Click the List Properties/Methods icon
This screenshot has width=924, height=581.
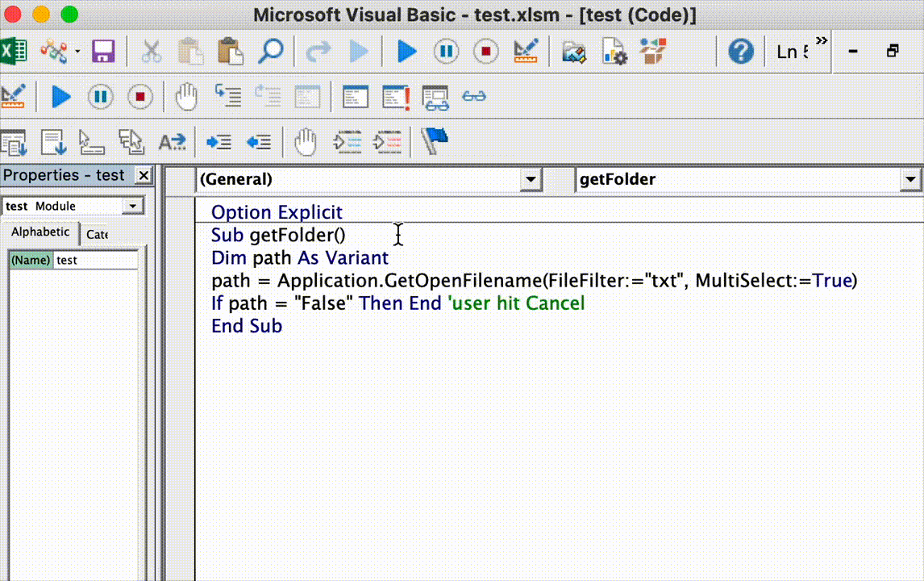click(14, 142)
